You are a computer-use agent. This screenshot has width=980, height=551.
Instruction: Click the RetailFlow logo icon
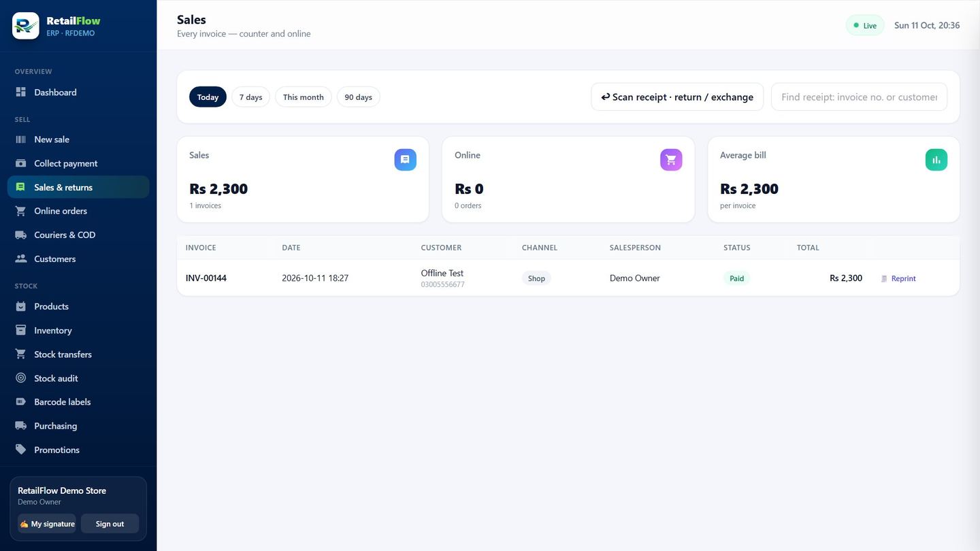tap(26, 26)
